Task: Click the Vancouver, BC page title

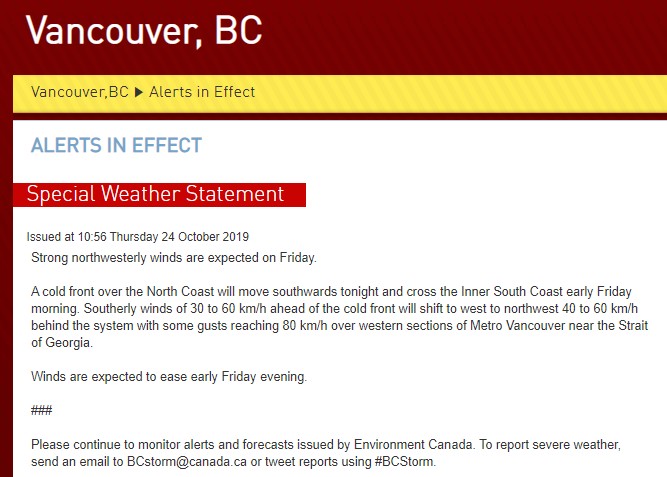Action: tap(144, 30)
